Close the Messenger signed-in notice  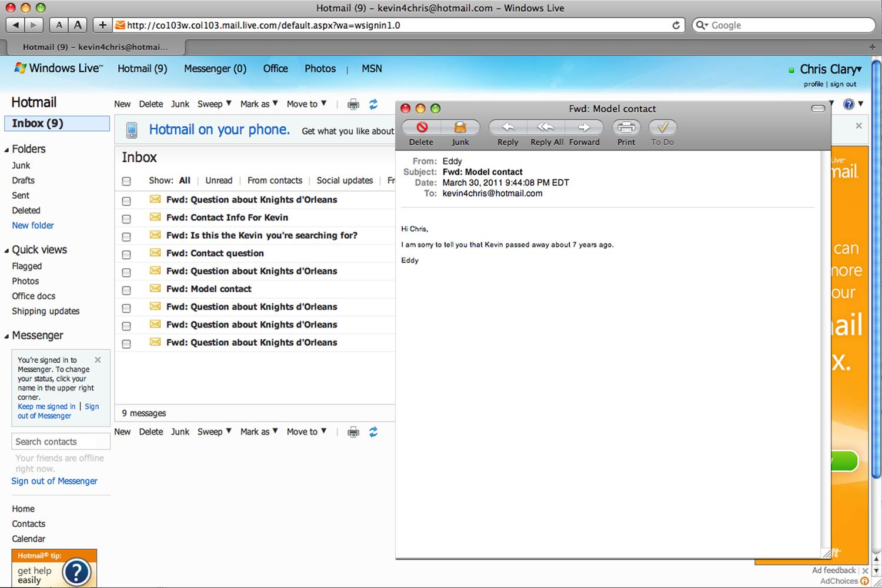coord(98,360)
